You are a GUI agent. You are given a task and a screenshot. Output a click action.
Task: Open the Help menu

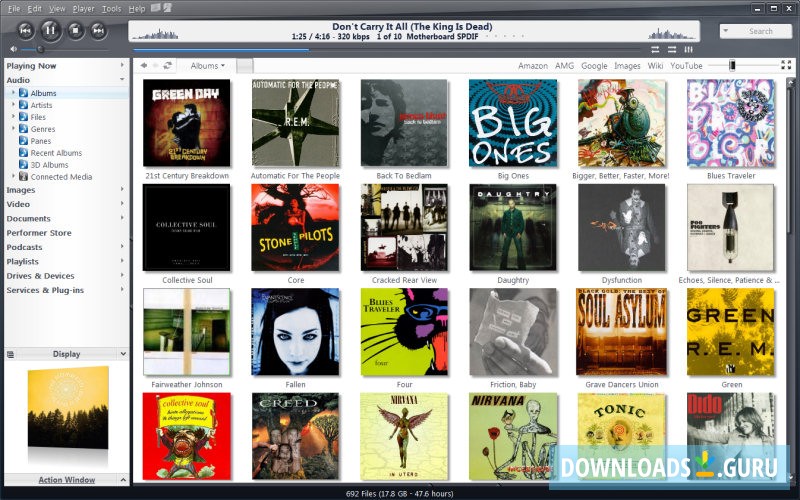click(x=137, y=9)
